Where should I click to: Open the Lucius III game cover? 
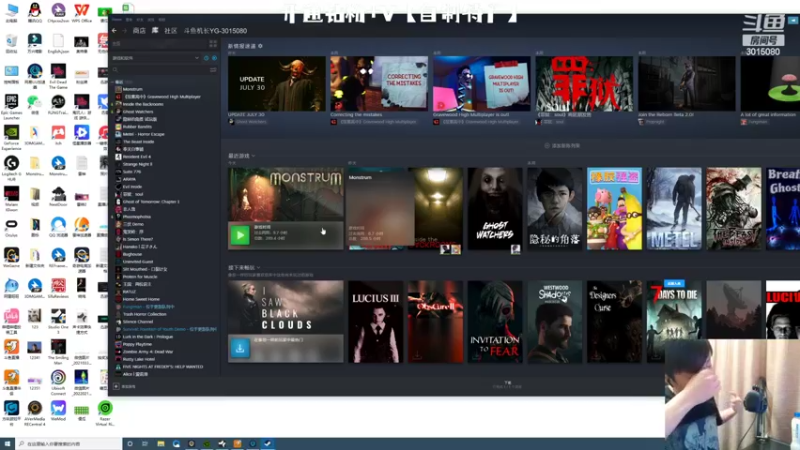376,322
